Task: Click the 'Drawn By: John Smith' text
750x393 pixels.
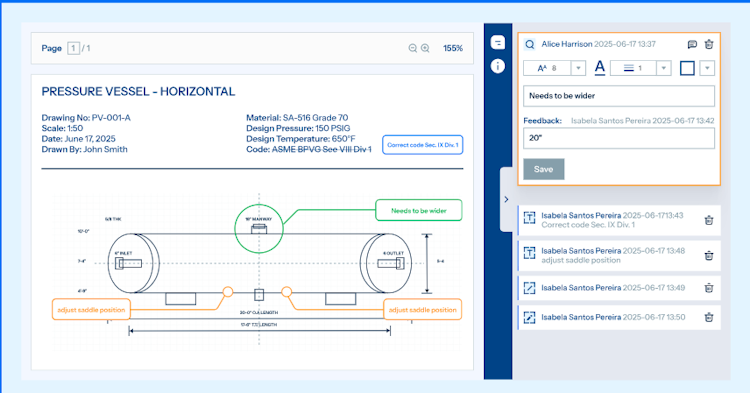Action: (85, 149)
